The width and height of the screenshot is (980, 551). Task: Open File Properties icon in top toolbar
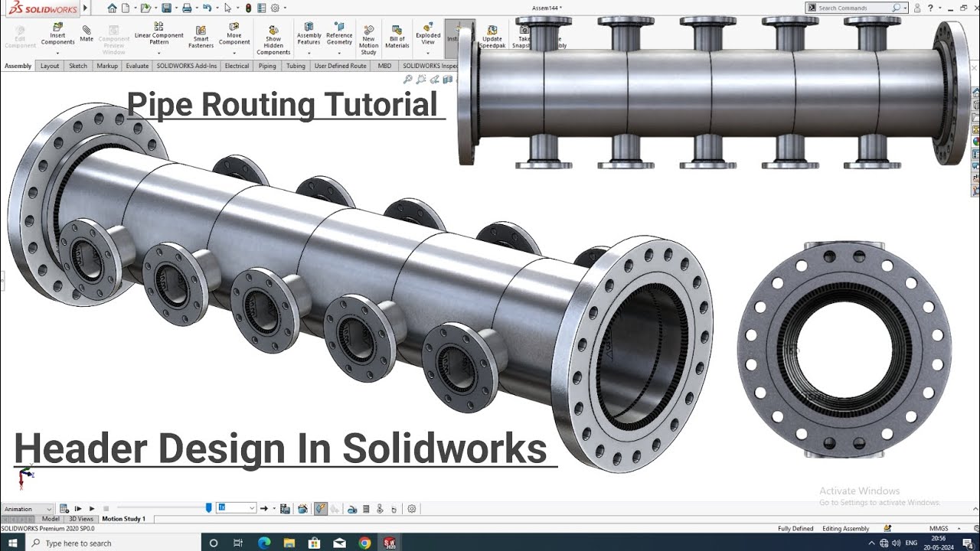(x=261, y=8)
